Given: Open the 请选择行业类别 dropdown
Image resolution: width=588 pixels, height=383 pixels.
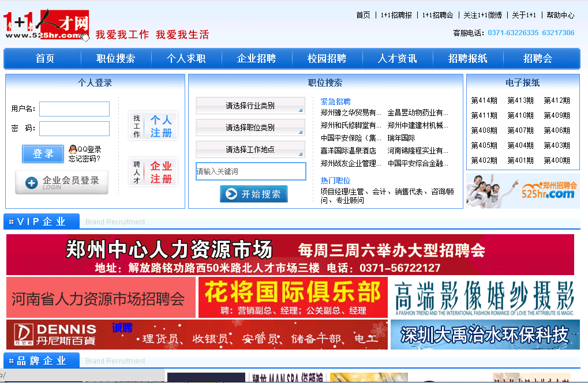Looking at the screenshot, I should tap(250, 106).
